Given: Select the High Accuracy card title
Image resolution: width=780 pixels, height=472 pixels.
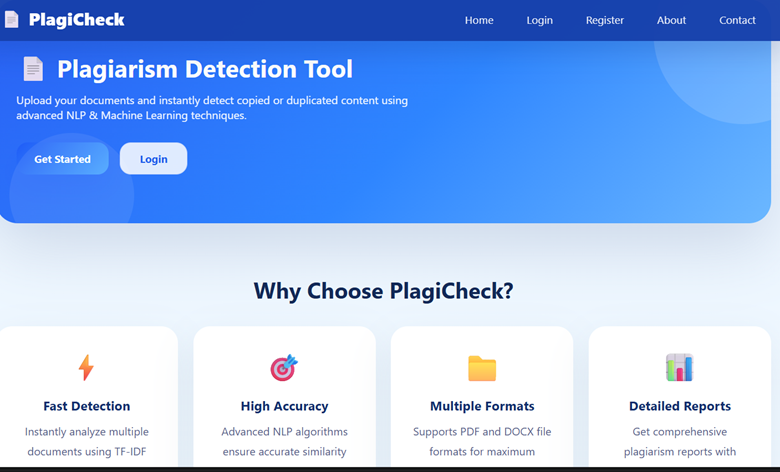Looking at the screenshot, I should click(x=285, y=406).
